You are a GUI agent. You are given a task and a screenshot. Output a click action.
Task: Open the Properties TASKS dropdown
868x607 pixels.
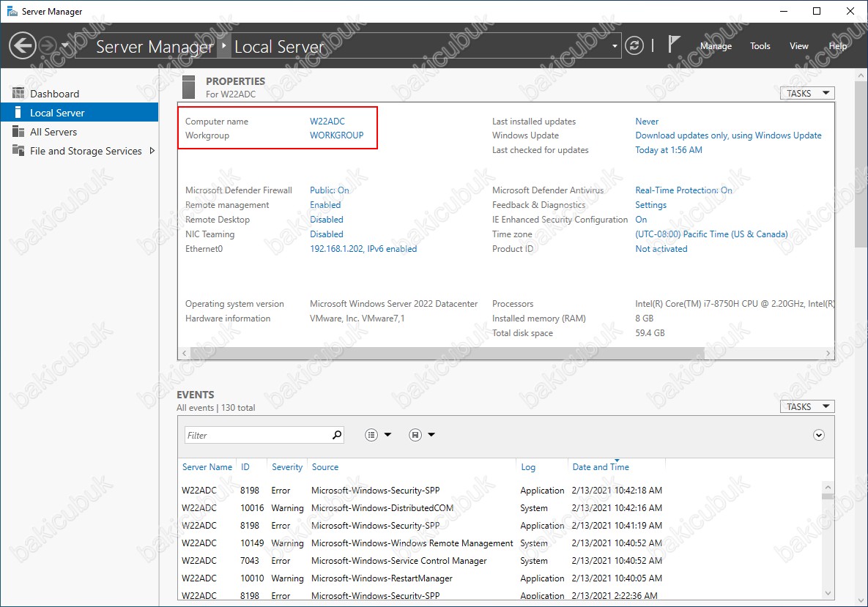pos(807,94)
